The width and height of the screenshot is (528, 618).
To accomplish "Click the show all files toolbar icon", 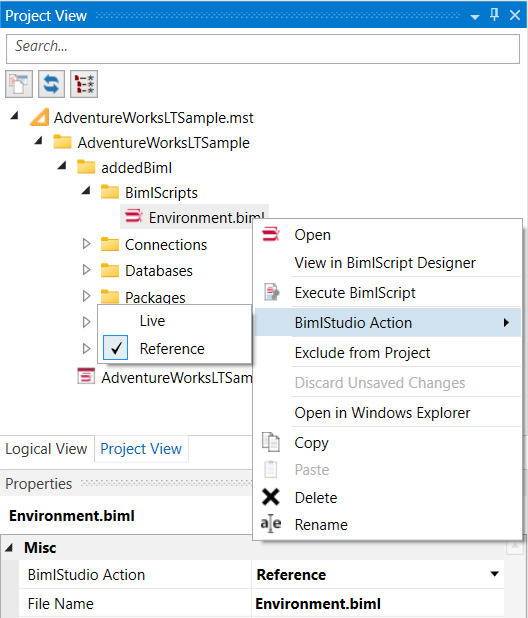I will [x=19, y=84].
